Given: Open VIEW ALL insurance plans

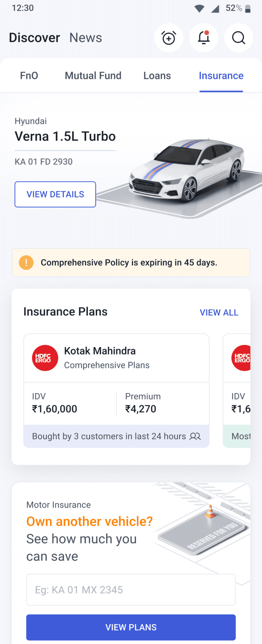Looking at the screenshot, I should (219, 313).
